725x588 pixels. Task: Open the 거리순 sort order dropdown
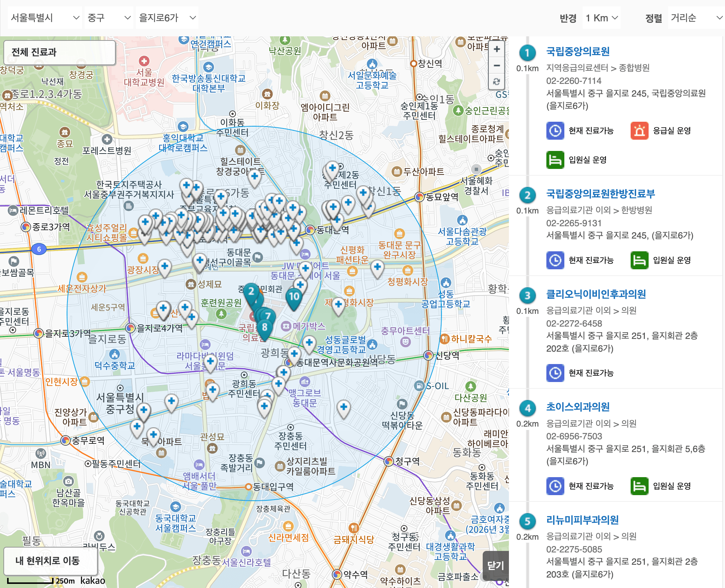point(695,18)
